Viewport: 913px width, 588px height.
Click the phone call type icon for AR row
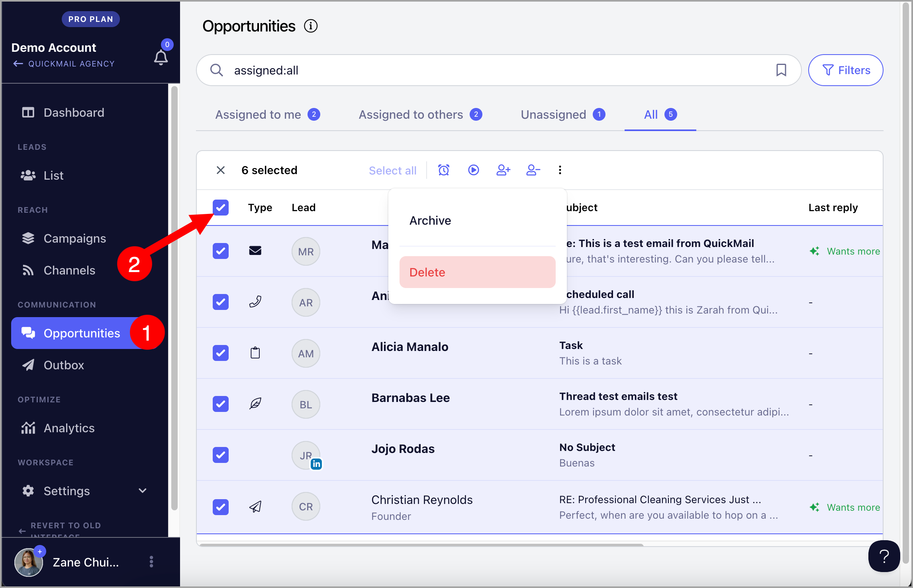tap(255, 302)
